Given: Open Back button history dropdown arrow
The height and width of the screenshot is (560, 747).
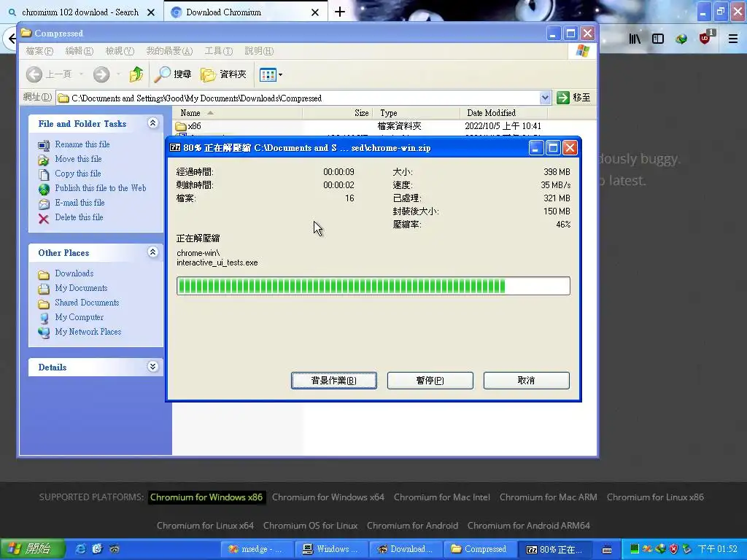Looking at the screenshot, I should click(82, 74).
